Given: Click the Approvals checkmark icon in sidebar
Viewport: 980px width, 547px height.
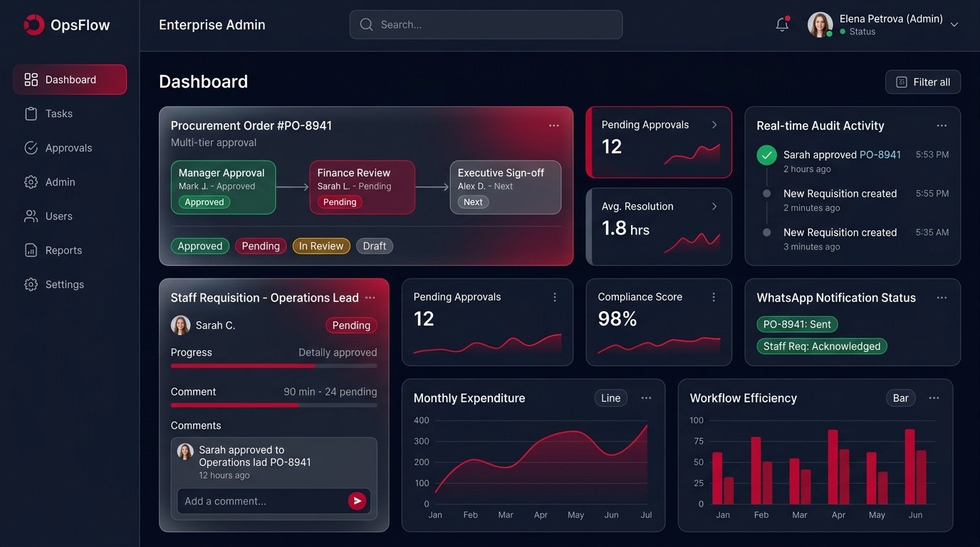Looking at the screenshot, I should point(31,148).
